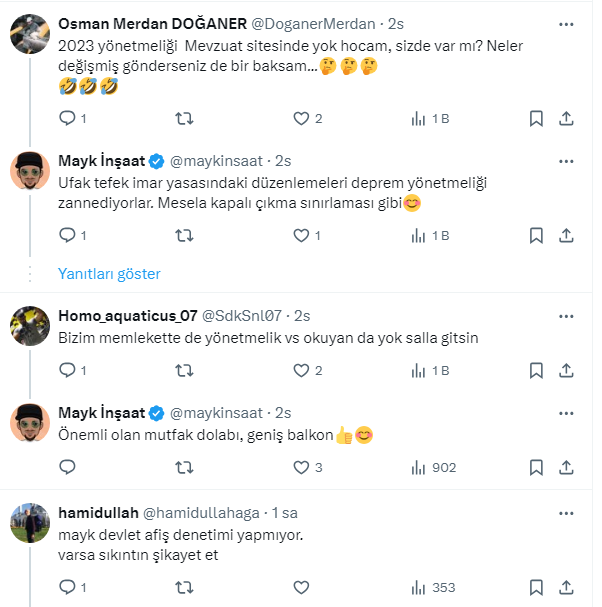602x607 pixels.
Task: Like Mayk İnşaat's mutfak dolabı tweet
Action: point(301,466)
